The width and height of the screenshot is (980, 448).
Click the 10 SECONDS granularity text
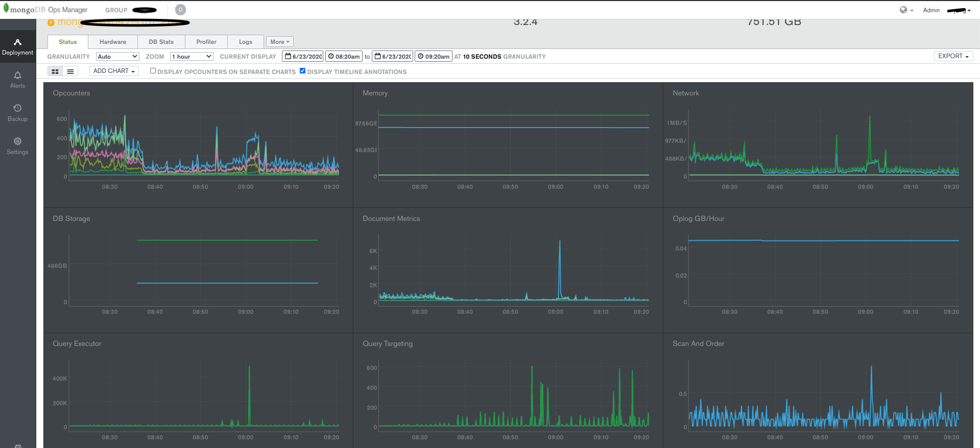[482, 57]
